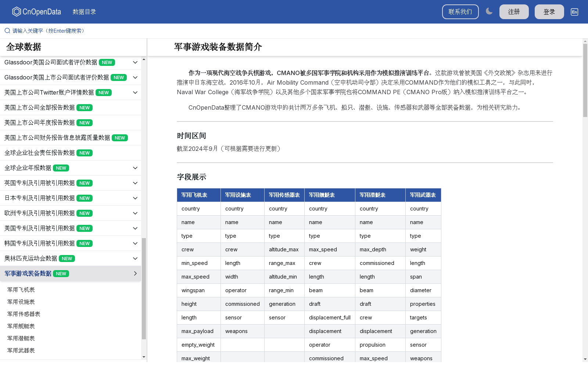Click the max_depth table cell
Viewport: 588px width, 368px height.
click(380, 250)
